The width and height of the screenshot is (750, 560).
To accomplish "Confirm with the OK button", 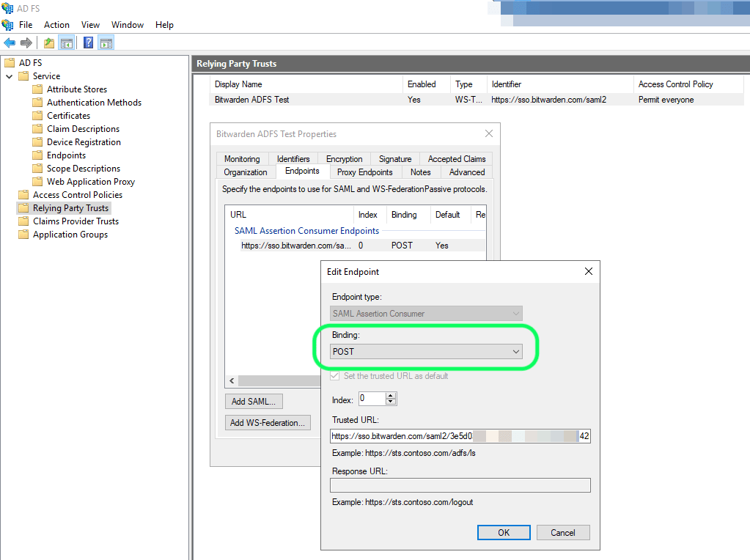I will coord(504,532).
